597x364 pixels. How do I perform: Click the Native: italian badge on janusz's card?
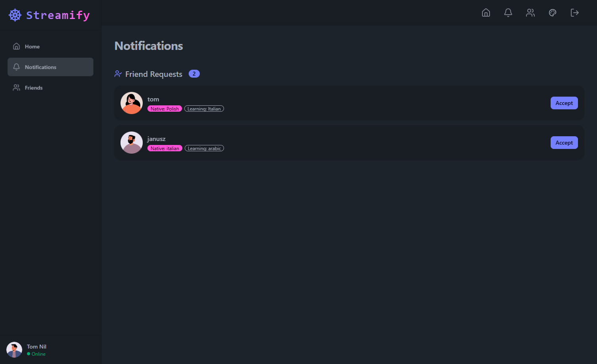click(x=165, y=148)
